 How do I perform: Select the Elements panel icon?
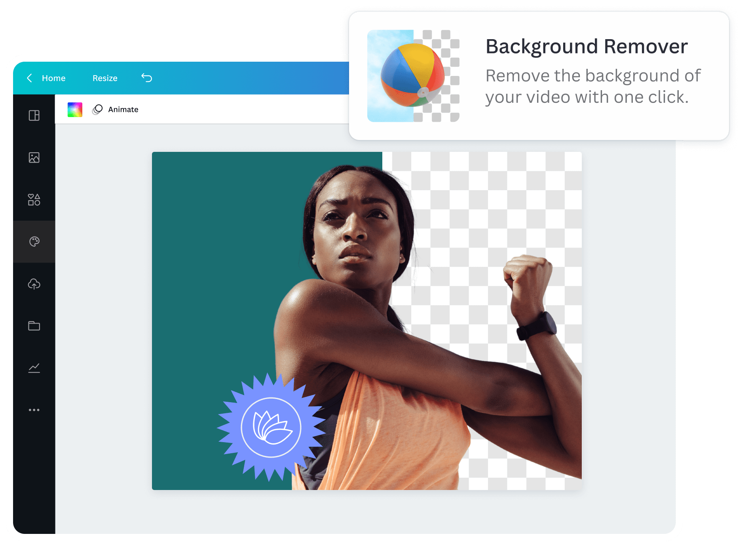(x=34, y=200)
